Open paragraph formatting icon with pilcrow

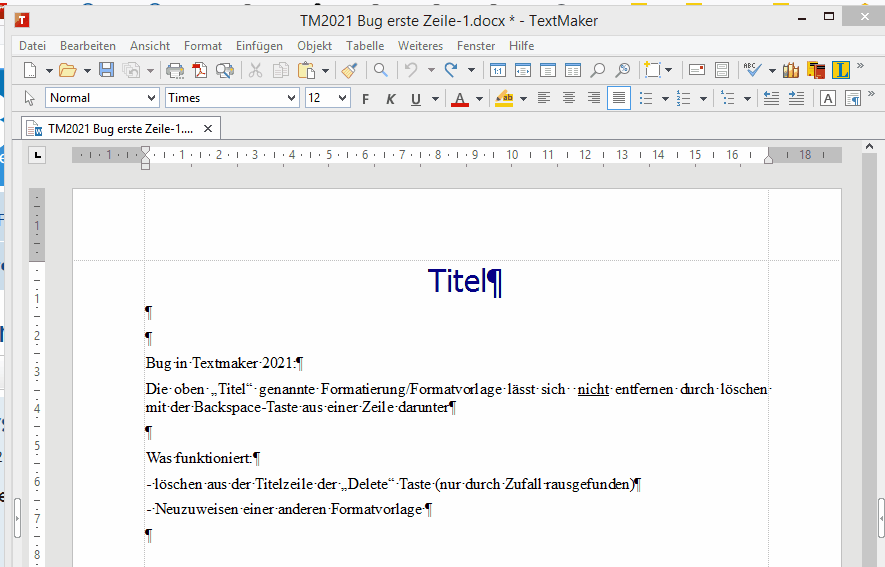pyautogui.click(x=853, y=99)
